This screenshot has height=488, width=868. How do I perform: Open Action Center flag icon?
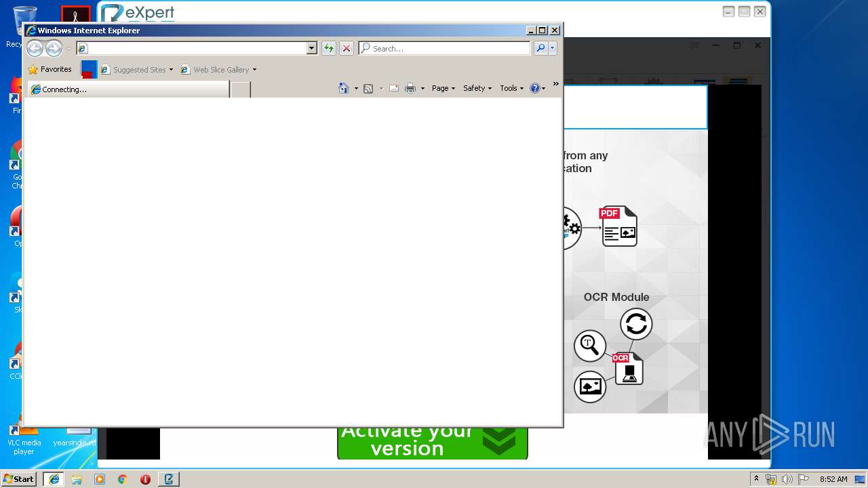point(803,479)
